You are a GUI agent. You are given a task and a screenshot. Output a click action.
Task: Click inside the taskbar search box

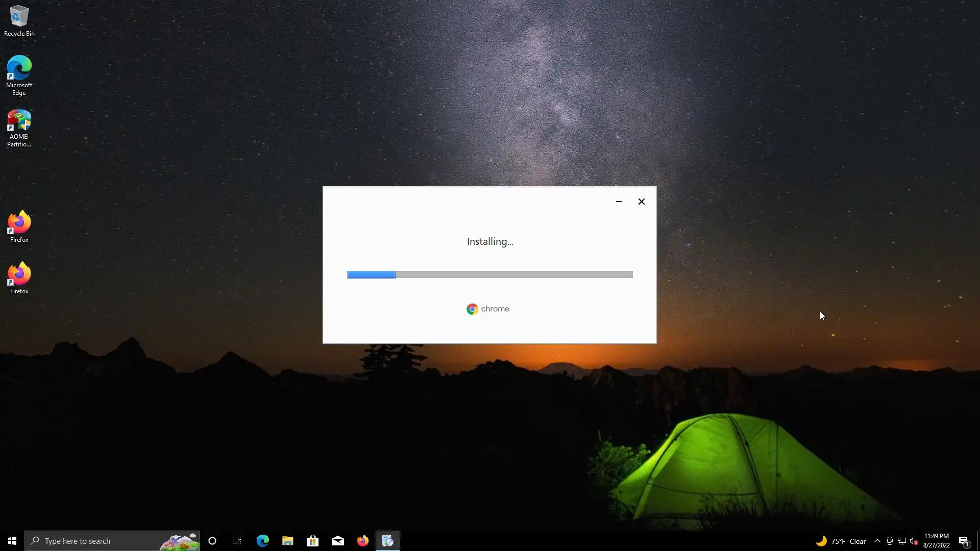click(x=97, y=541)
